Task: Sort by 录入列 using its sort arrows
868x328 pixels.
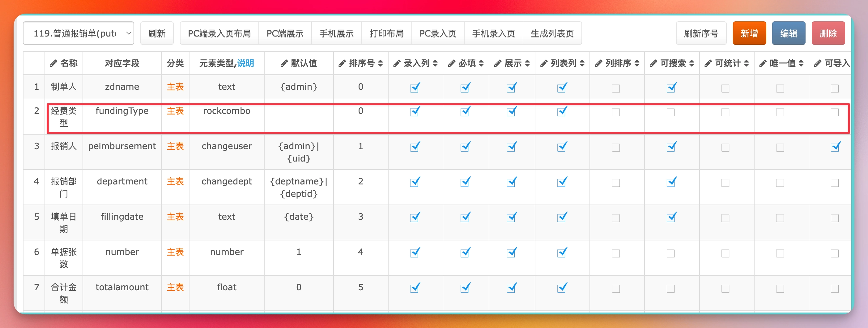Action: pos(435,63)
